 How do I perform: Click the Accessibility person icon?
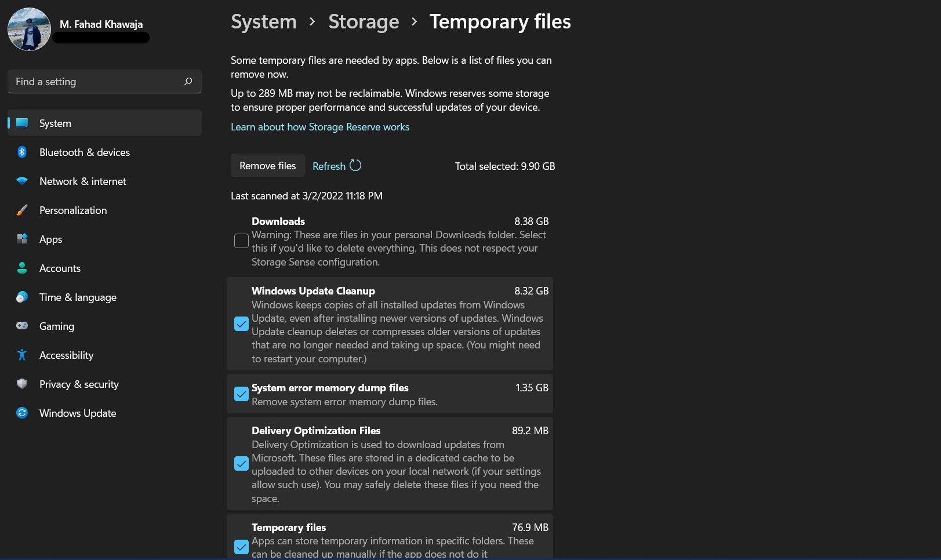point(22,355)
